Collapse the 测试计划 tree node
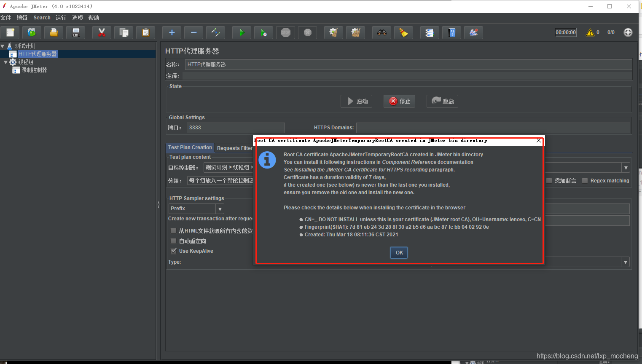The height and width of the screenshot is (364, 642). pos(3,46)
